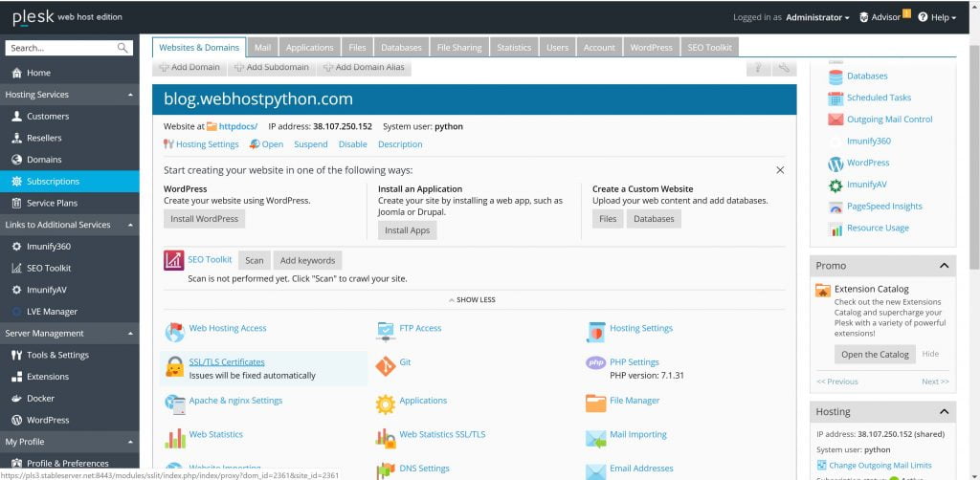The width and height of the screenshot is (980, 480).
Task: Click the Install Apps button
Action: tap(408, 230)
